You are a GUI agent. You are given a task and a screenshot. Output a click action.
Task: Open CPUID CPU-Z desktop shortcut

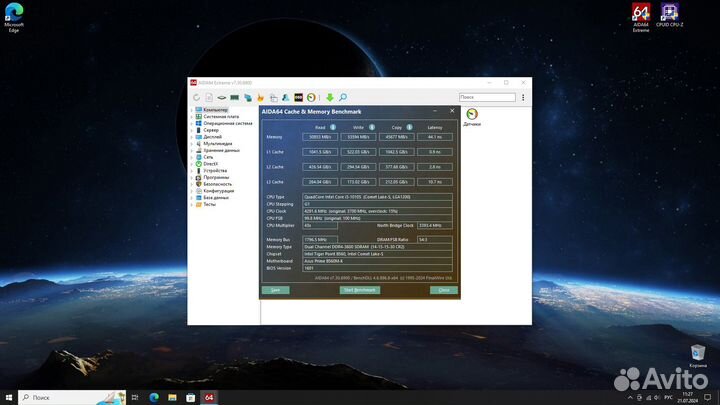[x=669, y=15]
